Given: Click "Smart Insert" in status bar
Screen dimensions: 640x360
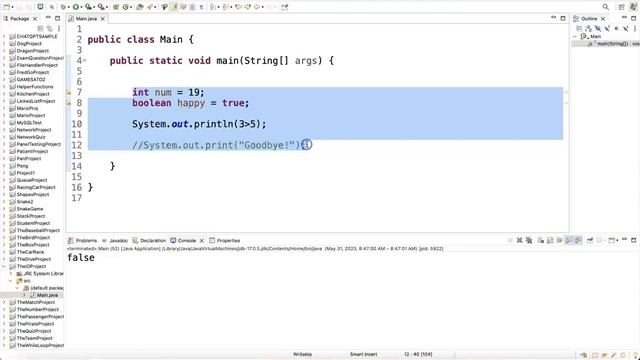Looking at the screenshot, I should [363, 354].
